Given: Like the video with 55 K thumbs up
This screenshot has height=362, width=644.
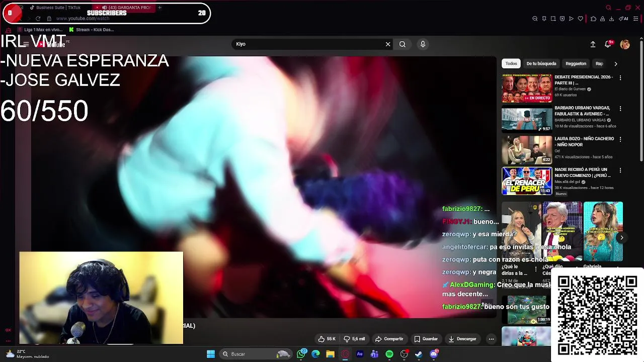Looking at the screenshot, I should pos(327,339).
